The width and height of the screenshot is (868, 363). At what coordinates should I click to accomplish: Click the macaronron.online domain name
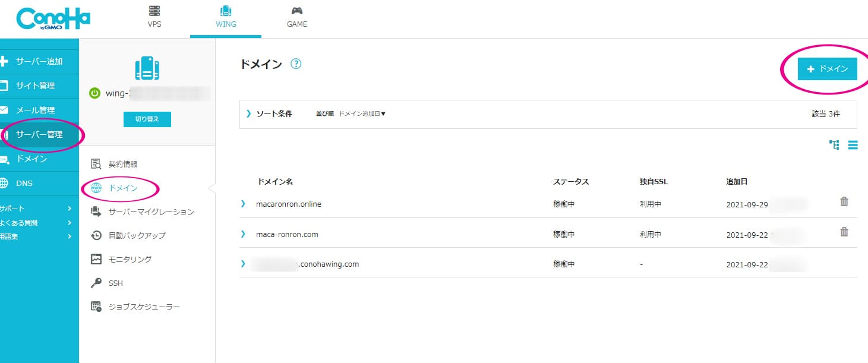coord(289,204)
